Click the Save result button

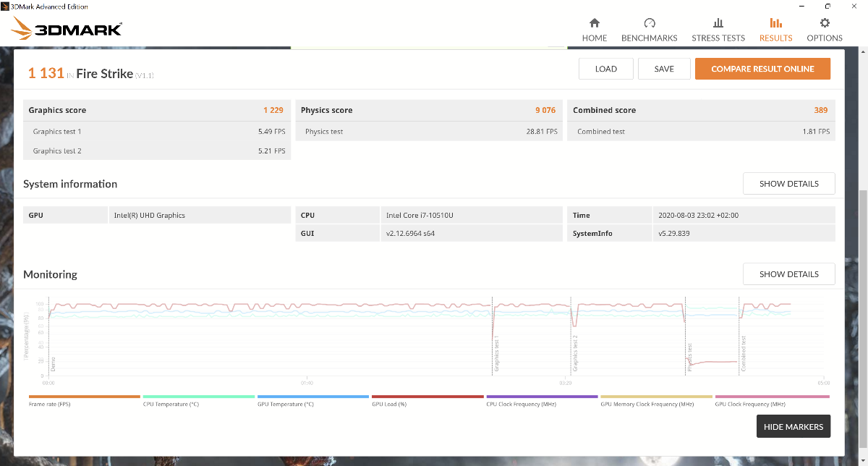point(664,69)
